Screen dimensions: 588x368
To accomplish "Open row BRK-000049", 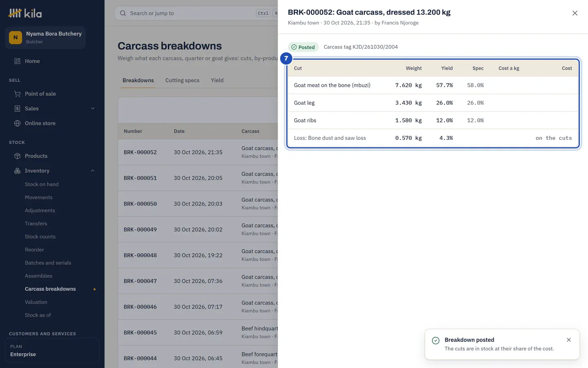I will [x=198, y=229].
